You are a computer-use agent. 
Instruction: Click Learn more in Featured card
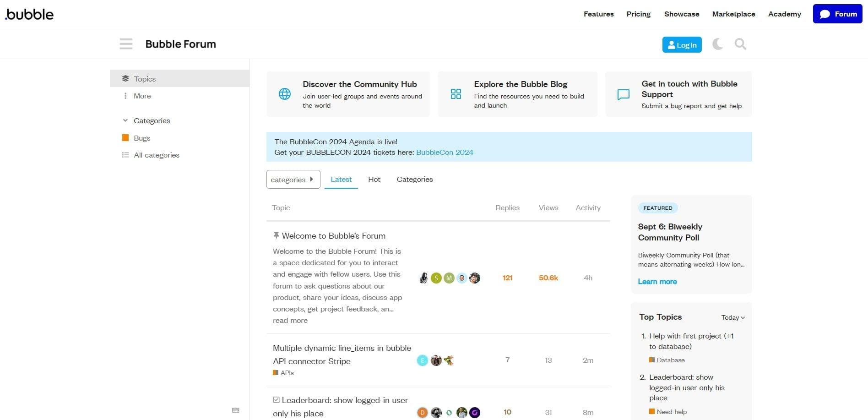(x=657, y=282)
